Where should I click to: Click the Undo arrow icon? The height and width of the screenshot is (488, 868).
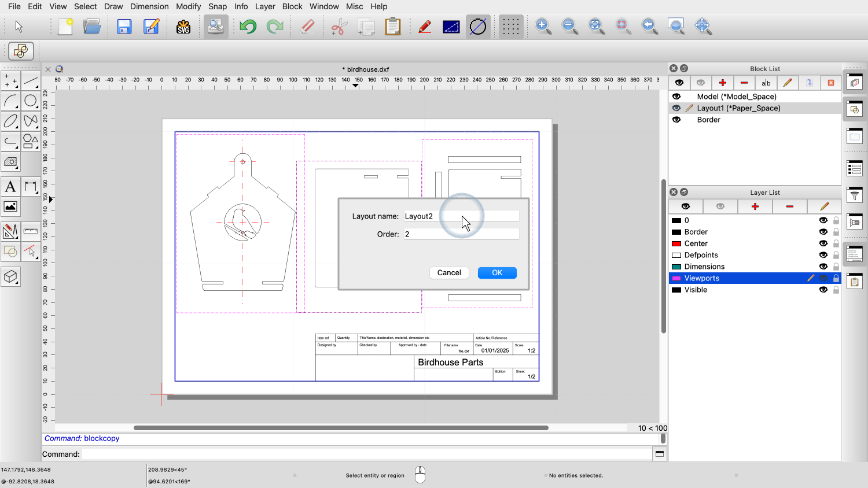tap(248, 27)
